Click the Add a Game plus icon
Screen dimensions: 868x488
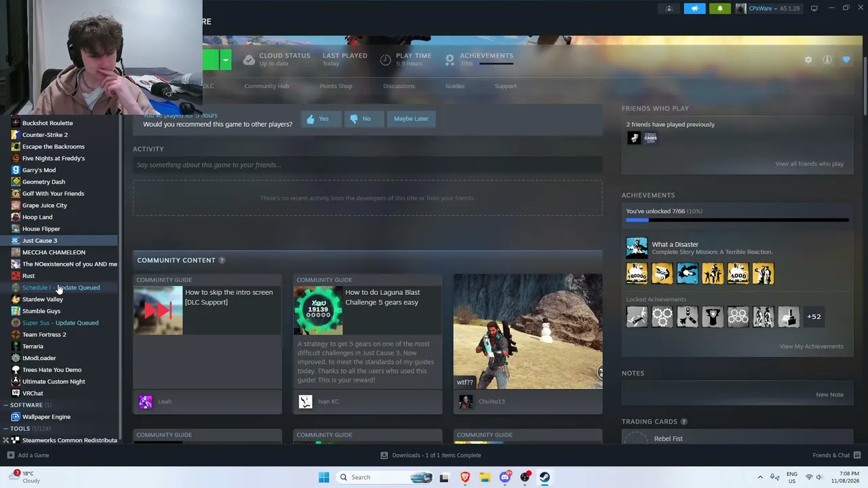[9, 455]
